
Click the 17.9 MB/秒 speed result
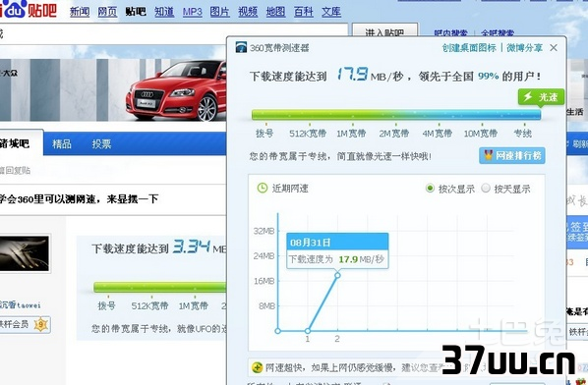pyautogui.click(x=370, y=75)
